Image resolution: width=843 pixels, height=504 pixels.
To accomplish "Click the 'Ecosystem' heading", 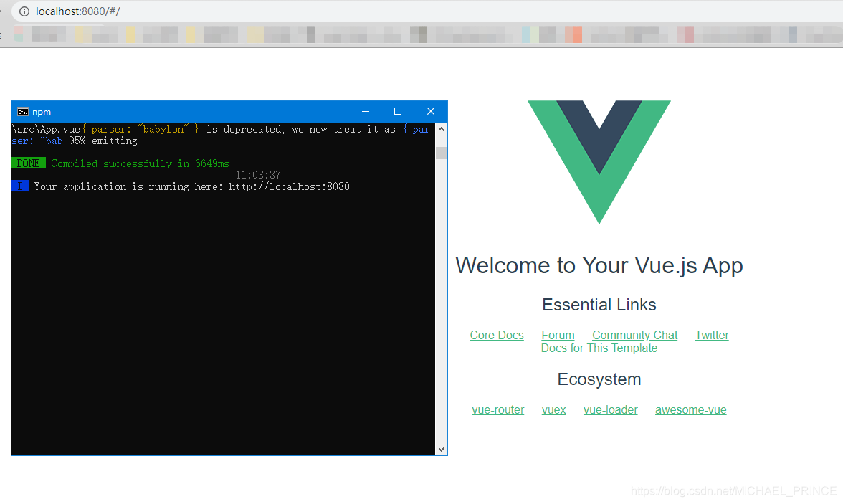I will (599, 379).
